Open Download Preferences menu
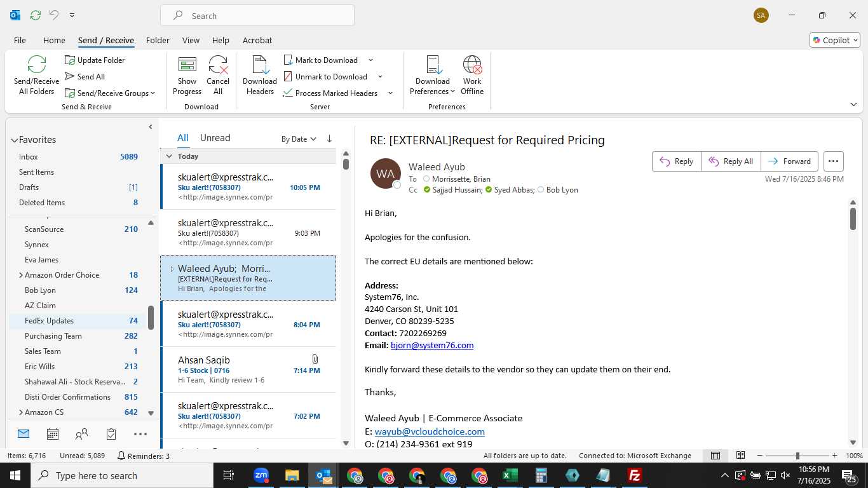Image resolution: width=868 pixels, height=488 pixels. pos(433,75)
